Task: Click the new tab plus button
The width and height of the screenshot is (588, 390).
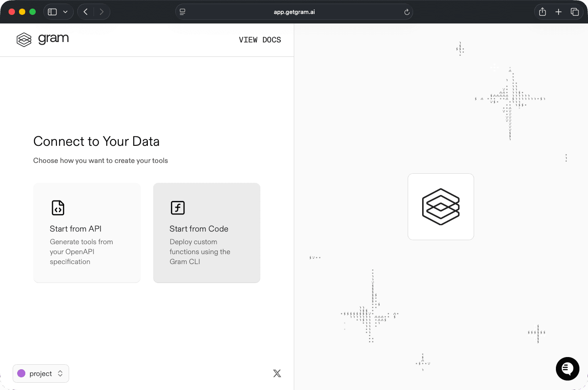Action: tap(559, 12)
